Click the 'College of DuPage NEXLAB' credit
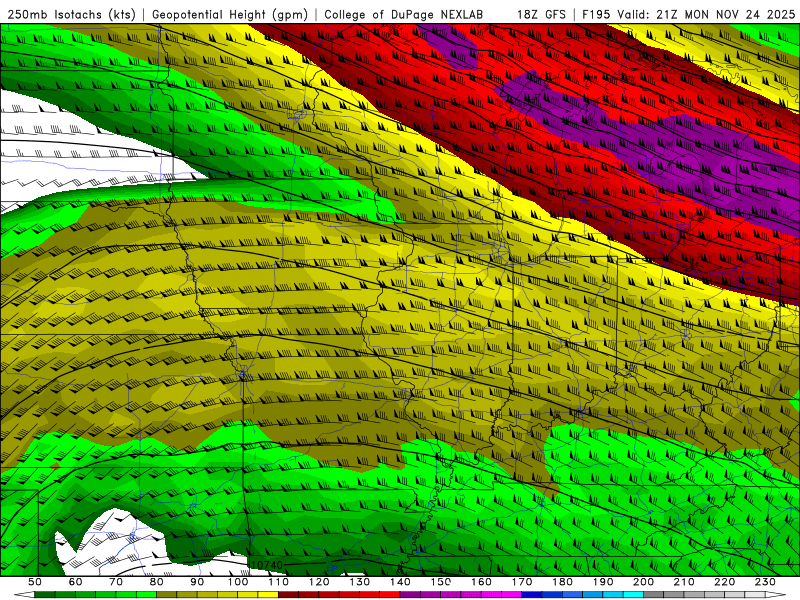Viewport: 800px width, 600px height. [403, 14]
